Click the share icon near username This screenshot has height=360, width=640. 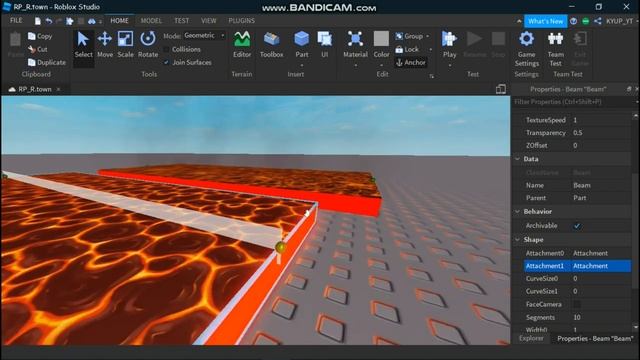(598, 21)
